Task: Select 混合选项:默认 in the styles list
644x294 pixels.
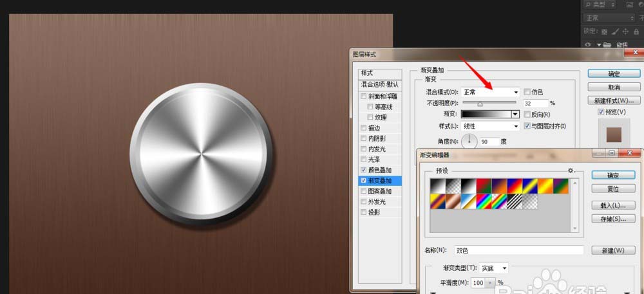Action: pyautogui.click(x=379, y=84)
